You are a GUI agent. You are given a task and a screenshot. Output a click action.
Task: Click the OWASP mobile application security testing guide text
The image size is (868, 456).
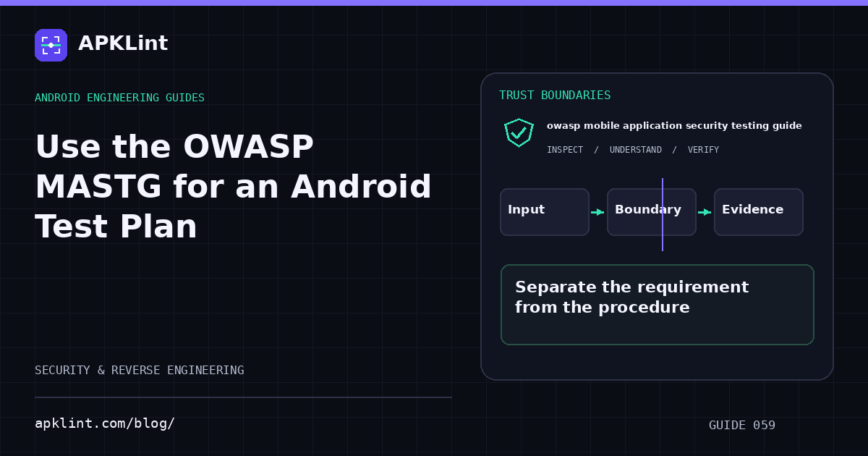674,126
